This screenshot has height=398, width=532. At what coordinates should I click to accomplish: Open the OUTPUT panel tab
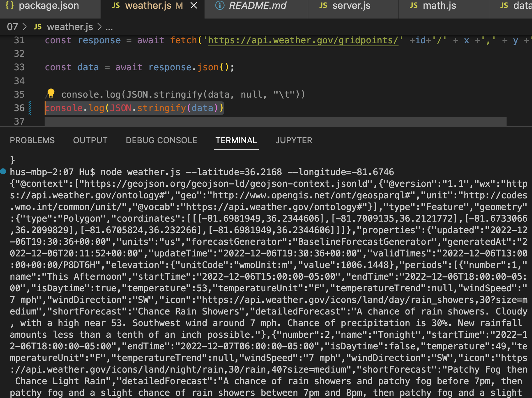[90, 140]
